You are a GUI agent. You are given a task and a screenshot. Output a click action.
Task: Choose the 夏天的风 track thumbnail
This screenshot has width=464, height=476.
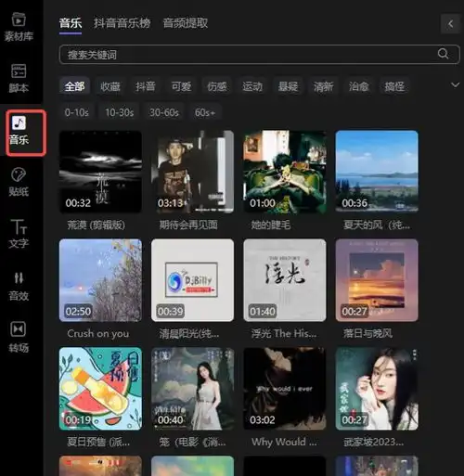tap(377, 172)
